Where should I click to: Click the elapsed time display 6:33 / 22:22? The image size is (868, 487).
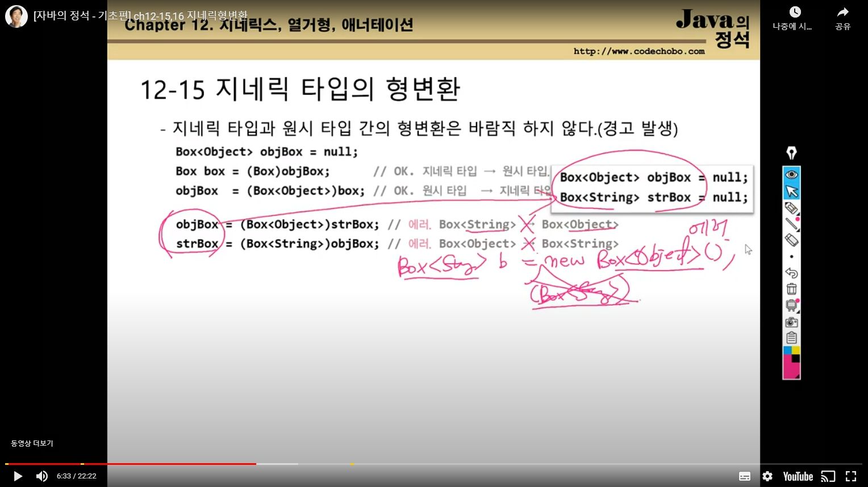(x=76, y=476)
